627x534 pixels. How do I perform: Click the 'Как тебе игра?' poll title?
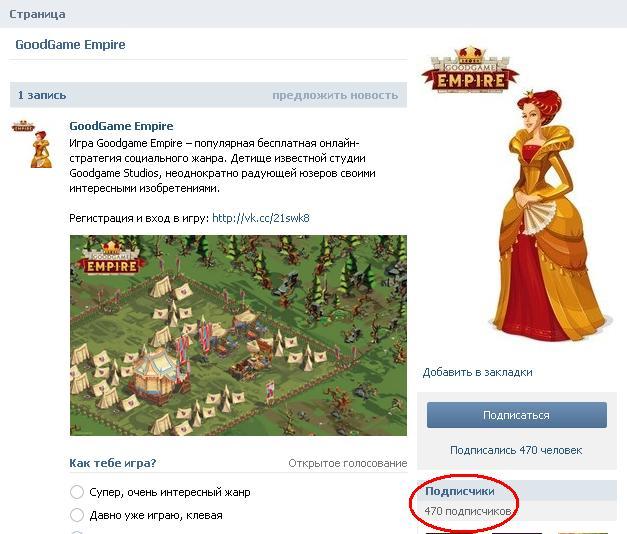pos(113,463)
